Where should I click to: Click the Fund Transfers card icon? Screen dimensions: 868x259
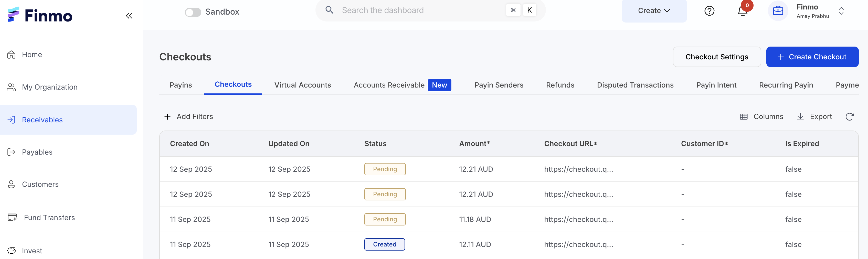[x=13, y=218]
